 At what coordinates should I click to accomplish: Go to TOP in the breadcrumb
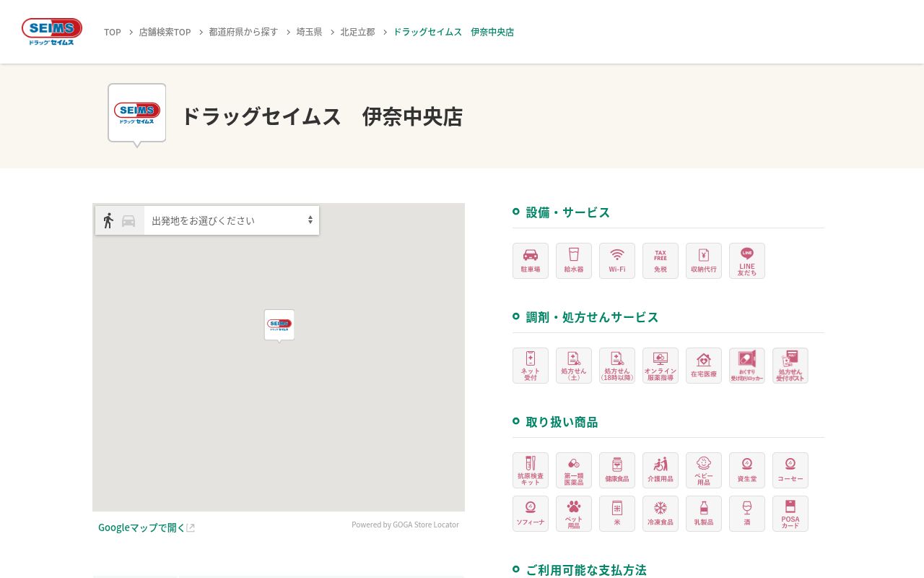[113, 32]
